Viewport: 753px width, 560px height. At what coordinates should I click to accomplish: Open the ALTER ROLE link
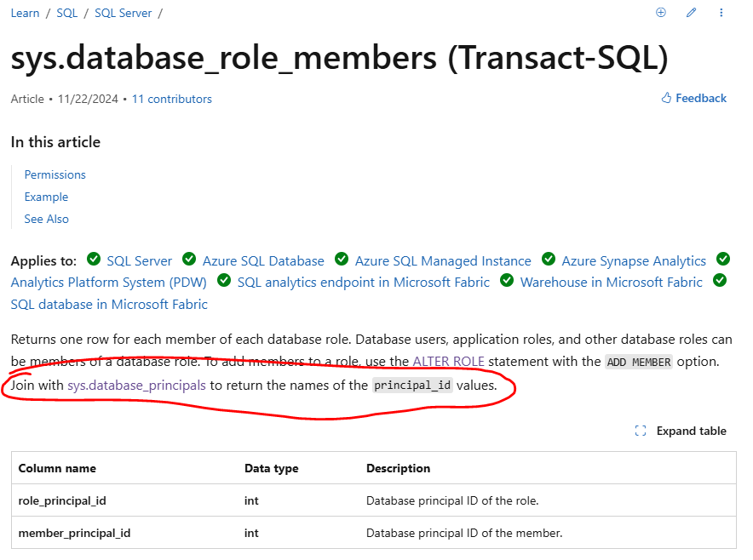[x=449, y=362]
